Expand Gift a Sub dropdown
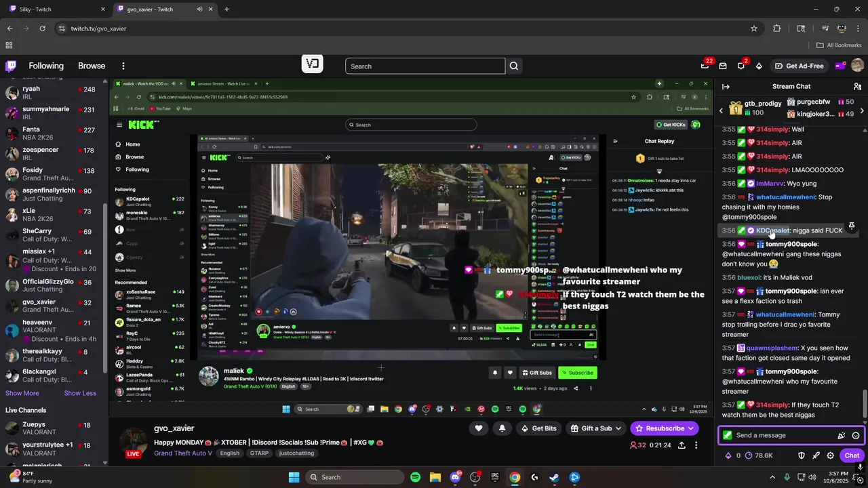Screen dimensions: 868x488 (618, 428)
